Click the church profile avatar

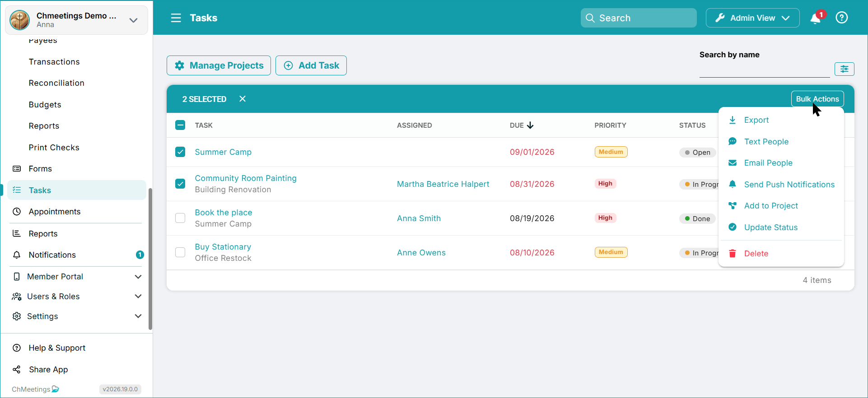(20, 20)
